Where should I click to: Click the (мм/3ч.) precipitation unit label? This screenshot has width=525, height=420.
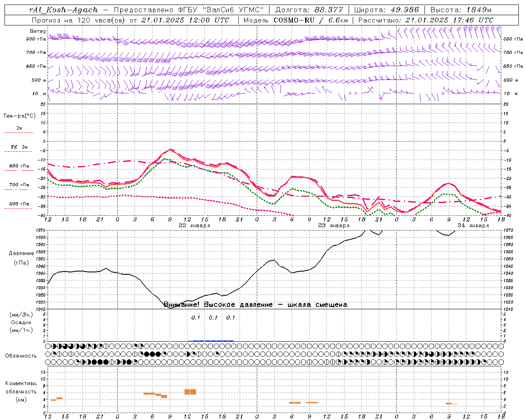pyautogui.click(x=21, y=315)
